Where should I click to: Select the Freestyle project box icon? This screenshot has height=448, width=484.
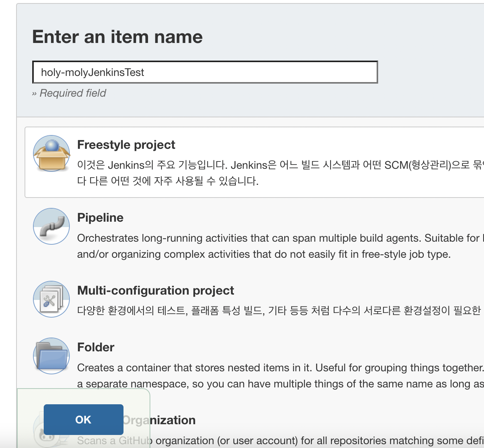point(51,153)
